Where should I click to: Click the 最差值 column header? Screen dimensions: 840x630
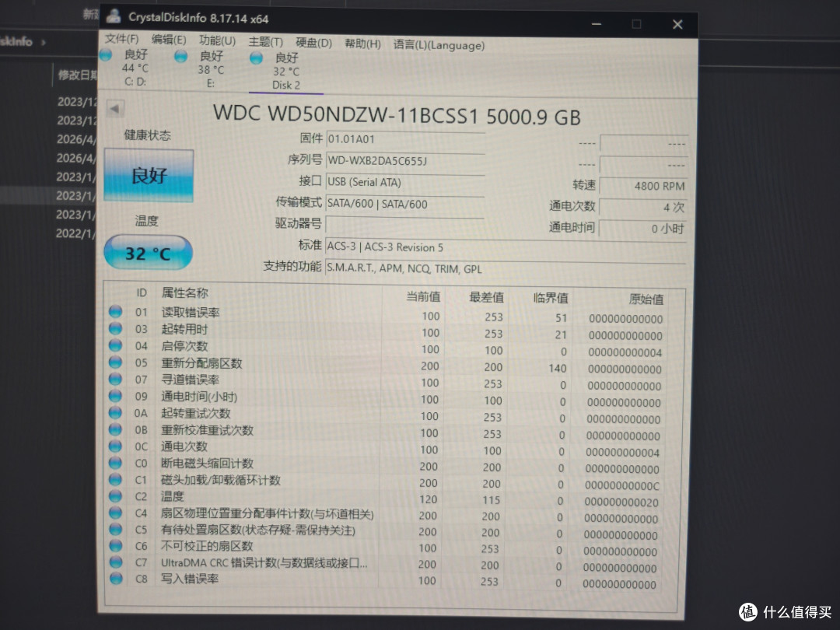[x=486, y=297]
